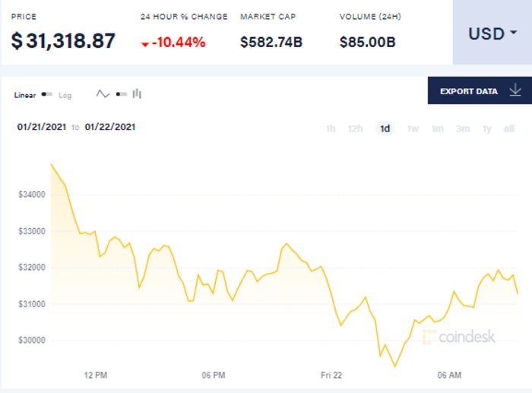The width and height of the screenshot is (532, 393).
Task: Select the 12h time range
Action: click(x=355, y=128)
